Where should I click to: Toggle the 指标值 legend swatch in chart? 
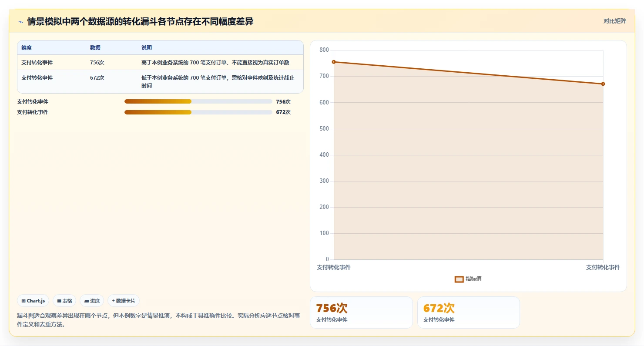tap(459, 279)
